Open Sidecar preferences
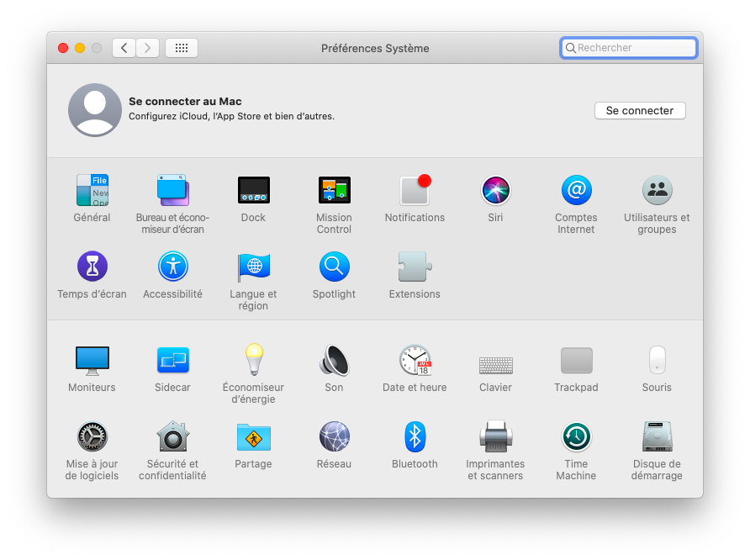This screenshot has height=560, width=750. (172, 360)
